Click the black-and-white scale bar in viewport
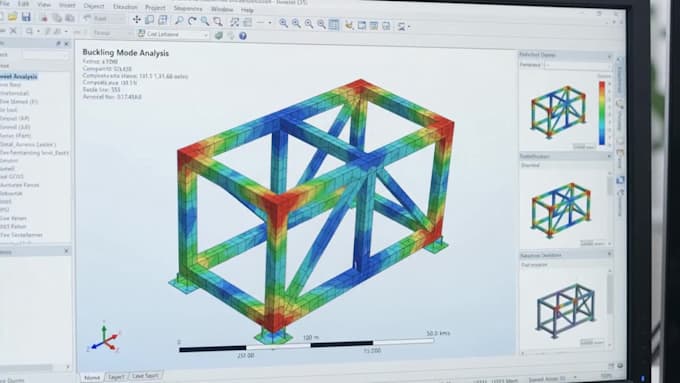 point(306,345)
